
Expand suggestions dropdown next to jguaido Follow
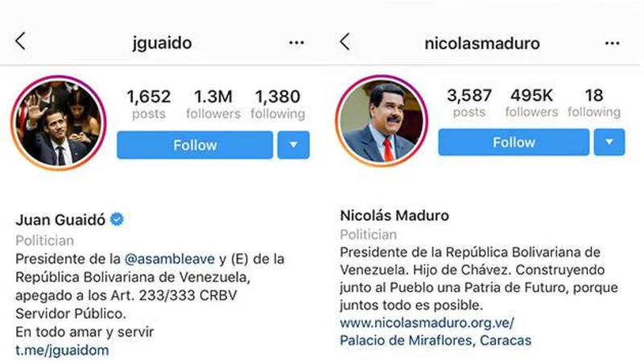tap(293, 145)
